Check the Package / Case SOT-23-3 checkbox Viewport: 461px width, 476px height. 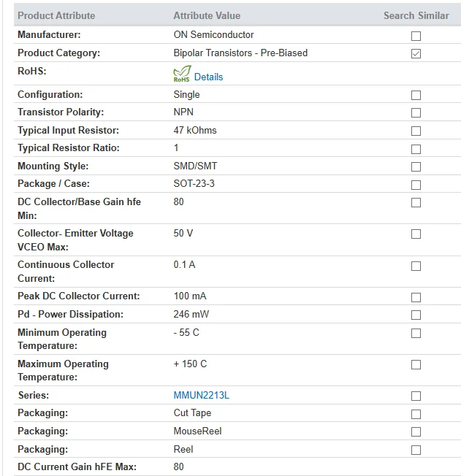pyautogui.click(x=416, y=185)
